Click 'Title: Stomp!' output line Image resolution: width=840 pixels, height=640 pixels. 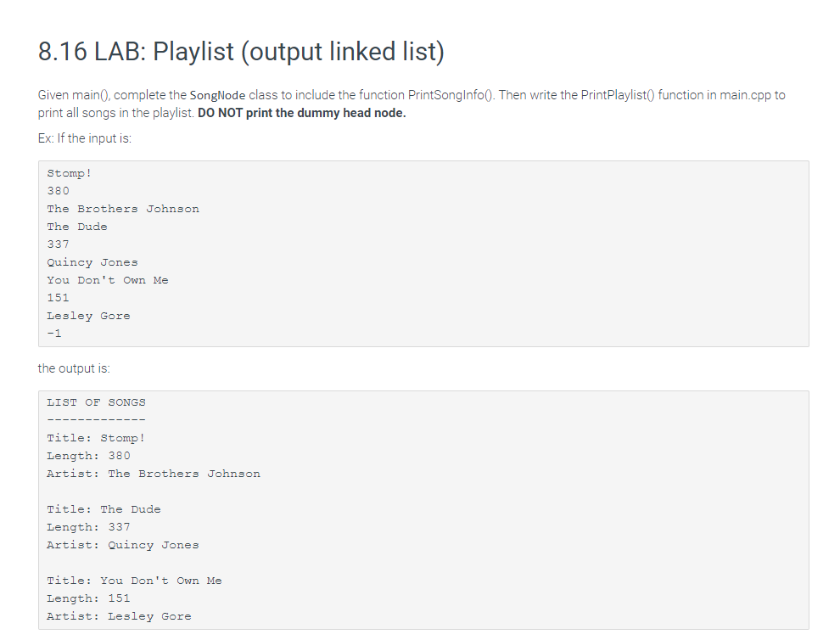tap(96, 438)
